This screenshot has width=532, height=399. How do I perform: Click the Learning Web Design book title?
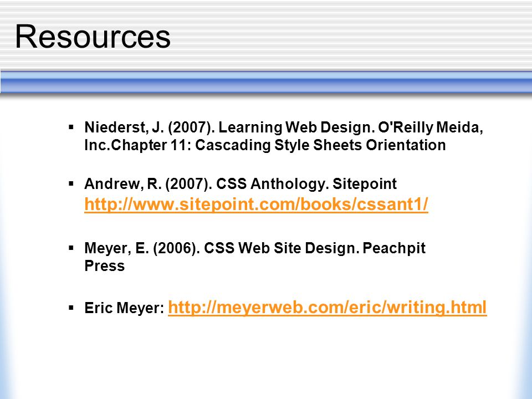[x=296, y=127]
